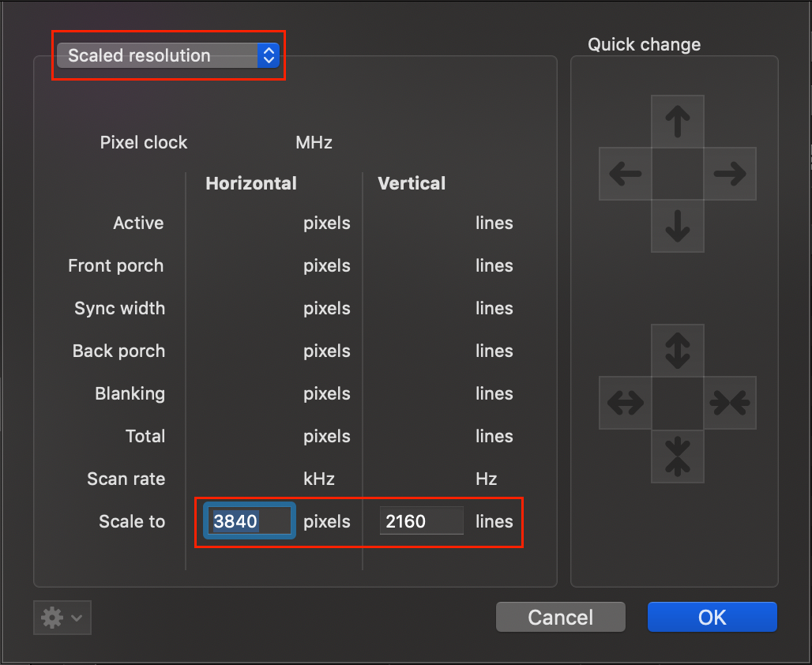This screenshot has width=812, height=665.
Task: Click the move right arrow in Quick change
Action: pyautogui.click(x=729, y=174)
